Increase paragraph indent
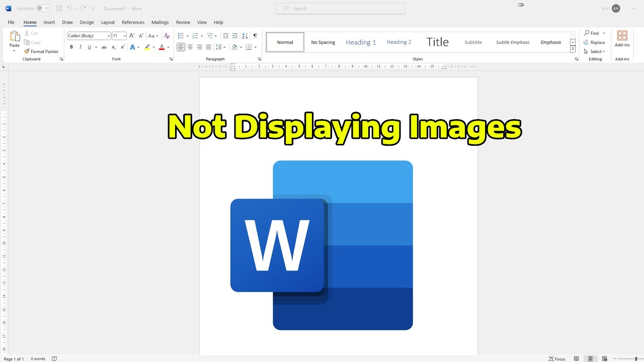The height and width of the screenshot is (362, 644). [x=235, y=36]
